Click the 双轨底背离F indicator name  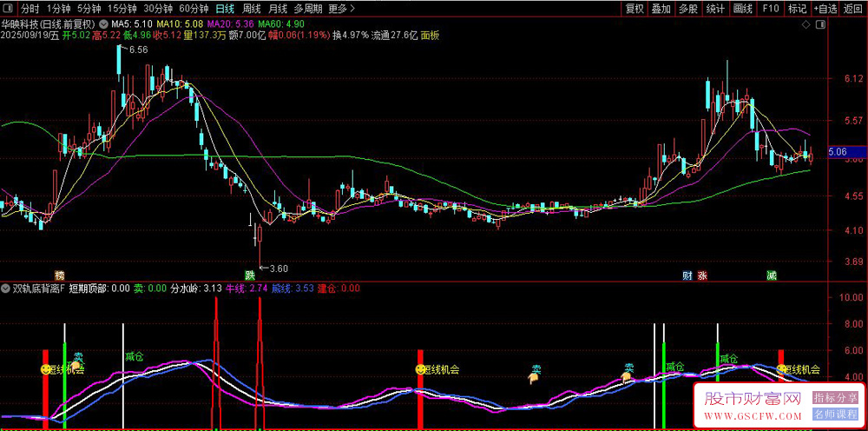[x=39, y=288]
